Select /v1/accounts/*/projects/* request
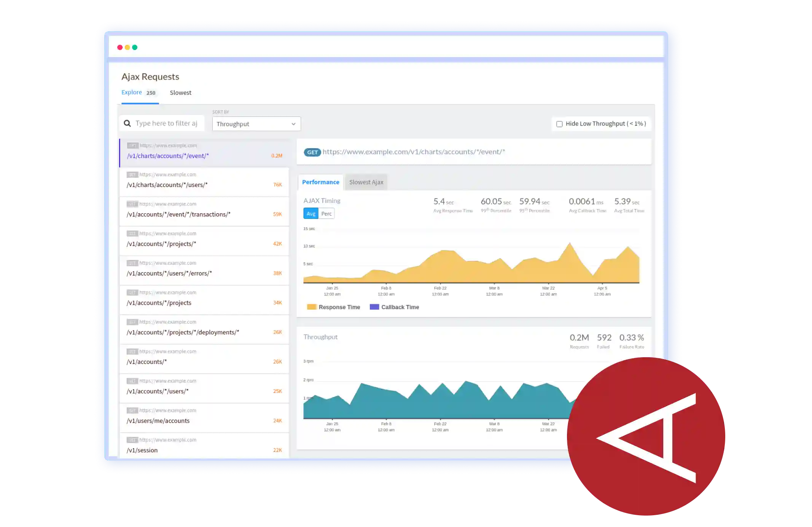 (x=204, y=241)
